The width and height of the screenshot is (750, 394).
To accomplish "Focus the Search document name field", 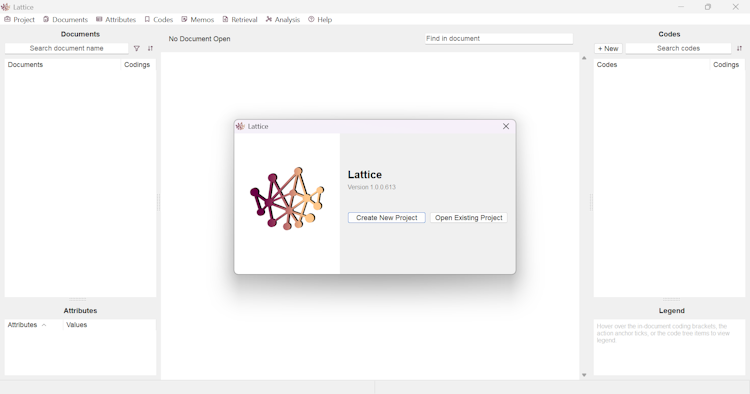I will pyautogui.click(x=66, y=48).
